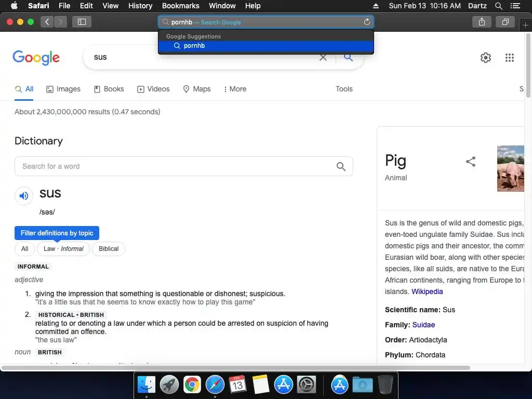Select the All definitions filter chip
Screen dimensions: 532x399
(25, 249)
